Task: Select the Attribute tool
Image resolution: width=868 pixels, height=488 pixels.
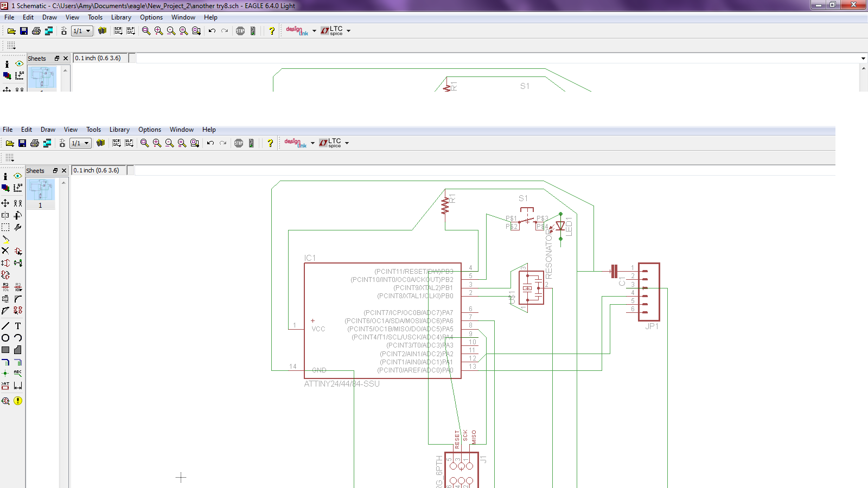Action: click(5, 386)
